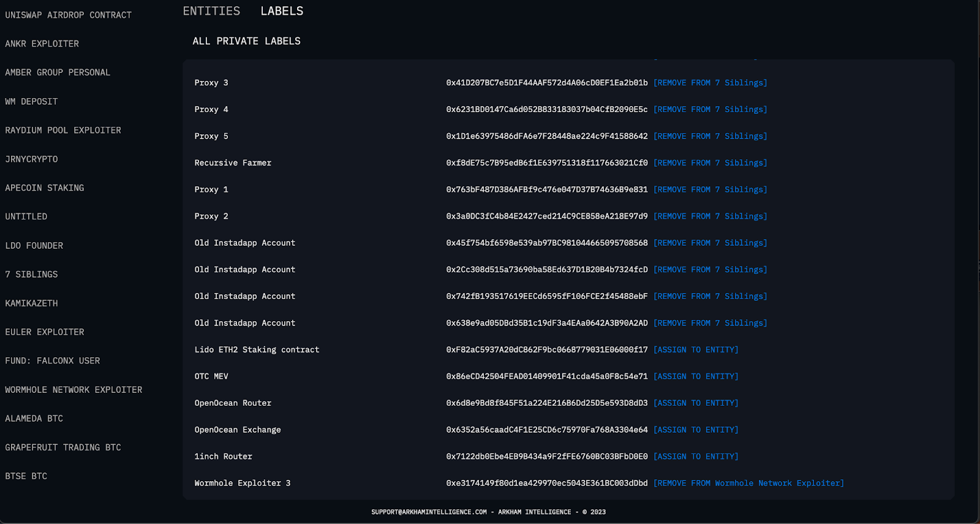Click 1inch Router address starting 0x7122db0E
This screenshot has width=980, height=524.
(547, 456)
